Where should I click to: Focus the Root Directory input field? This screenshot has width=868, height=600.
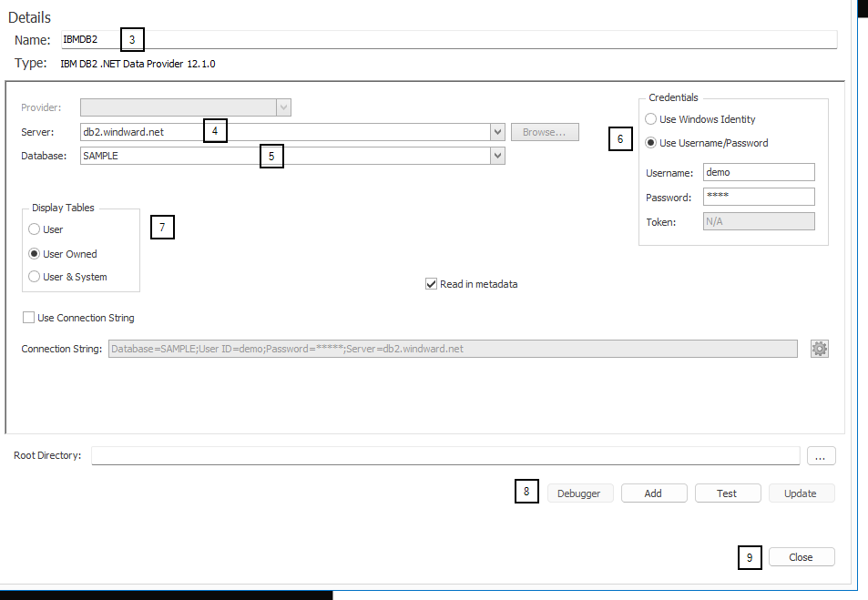tap(445, 455)
